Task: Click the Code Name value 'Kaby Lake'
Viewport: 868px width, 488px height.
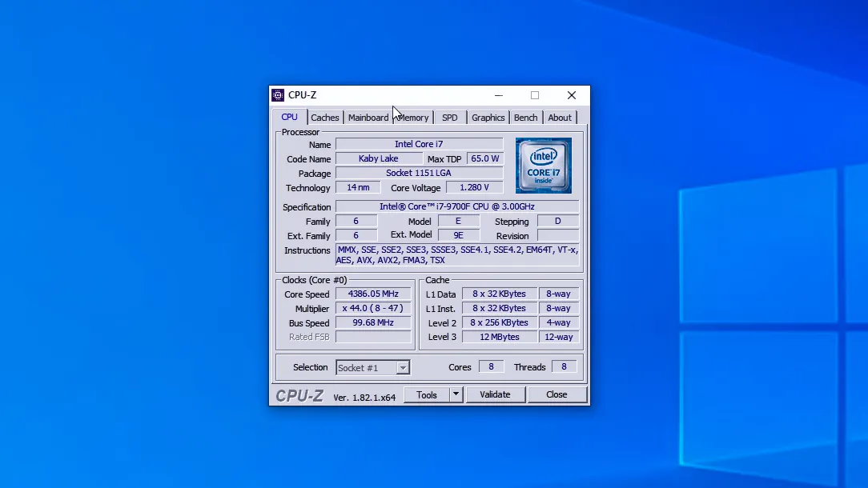Action: click(x=379, y=158)
